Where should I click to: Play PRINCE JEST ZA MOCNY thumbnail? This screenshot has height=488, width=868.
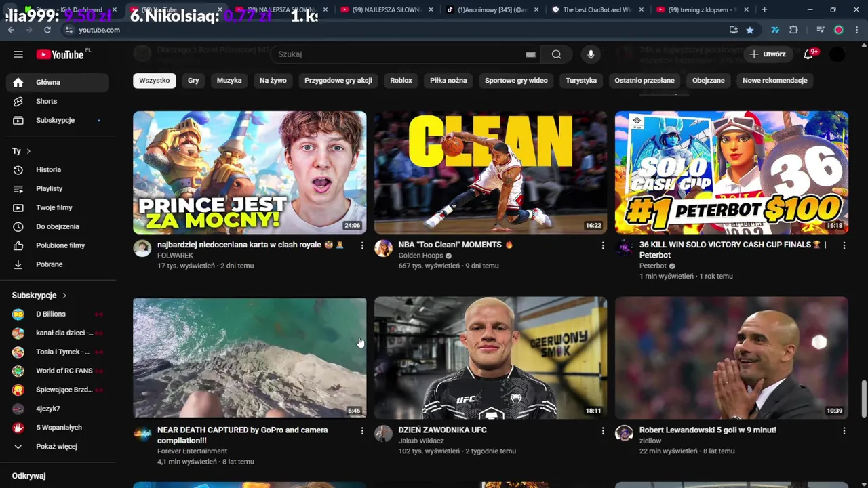(250, 173)
